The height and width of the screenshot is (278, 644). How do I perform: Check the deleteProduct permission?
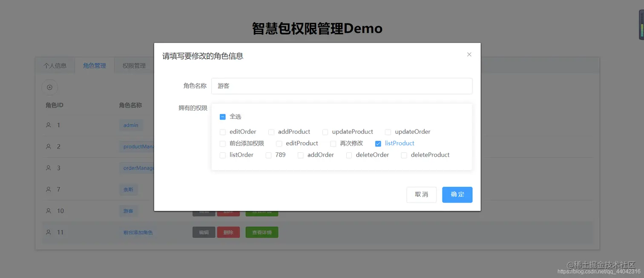[404, 155]
